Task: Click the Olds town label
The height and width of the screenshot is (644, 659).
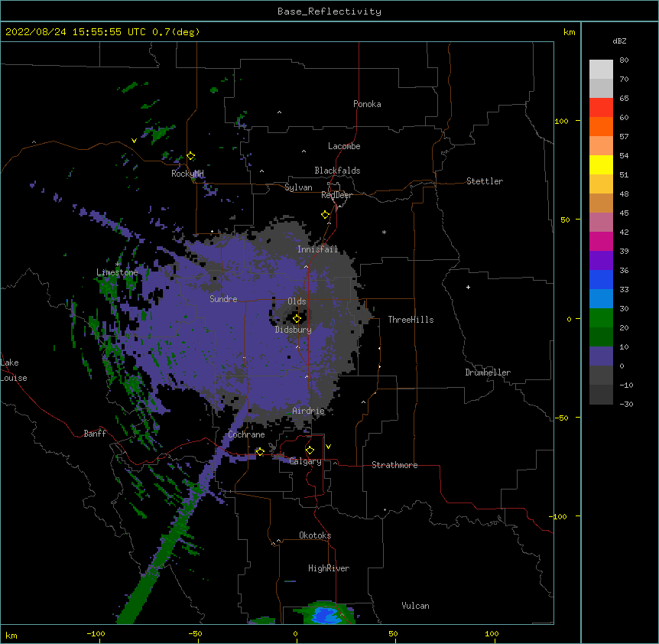Action: click(x=297, y=301)
